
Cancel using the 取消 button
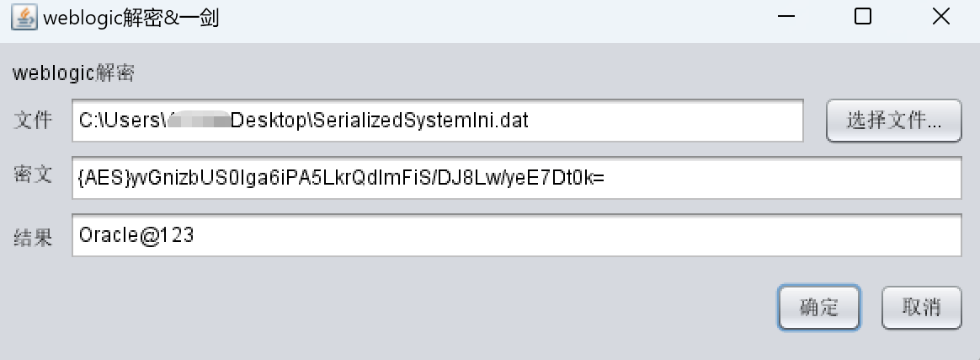coord(921,307)
